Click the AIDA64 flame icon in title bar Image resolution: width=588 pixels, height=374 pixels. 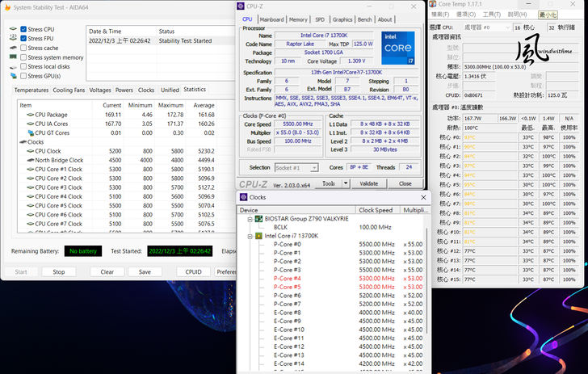[7, 6]
